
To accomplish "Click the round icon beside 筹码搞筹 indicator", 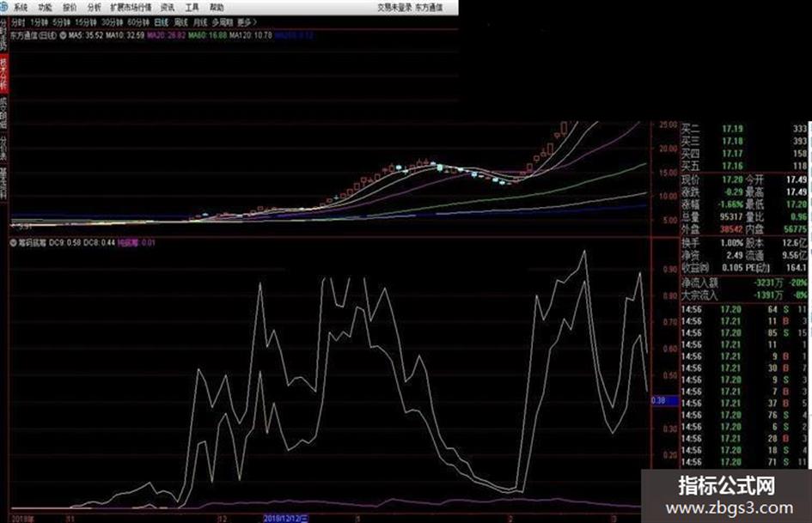I will [14, 242].
